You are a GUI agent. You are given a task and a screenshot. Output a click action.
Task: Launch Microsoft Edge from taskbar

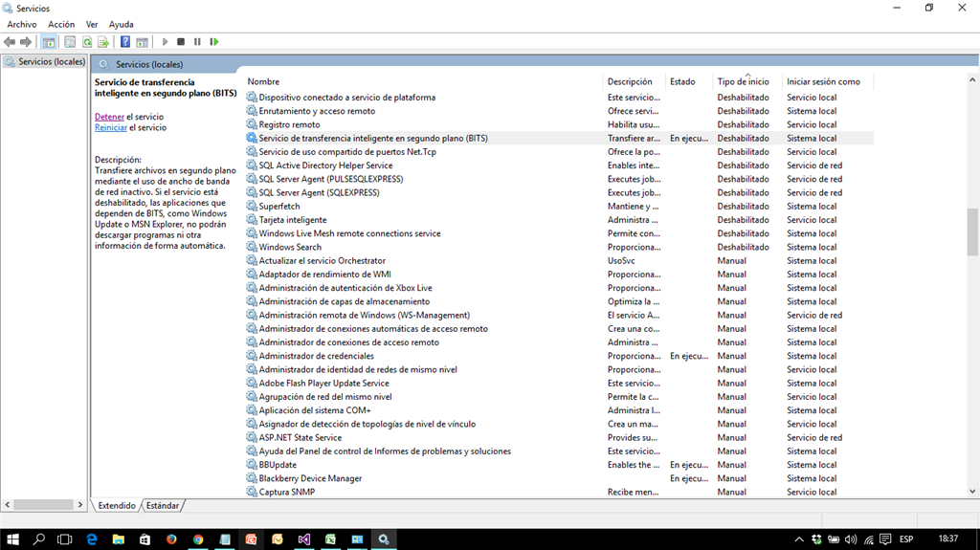point(92,539)
